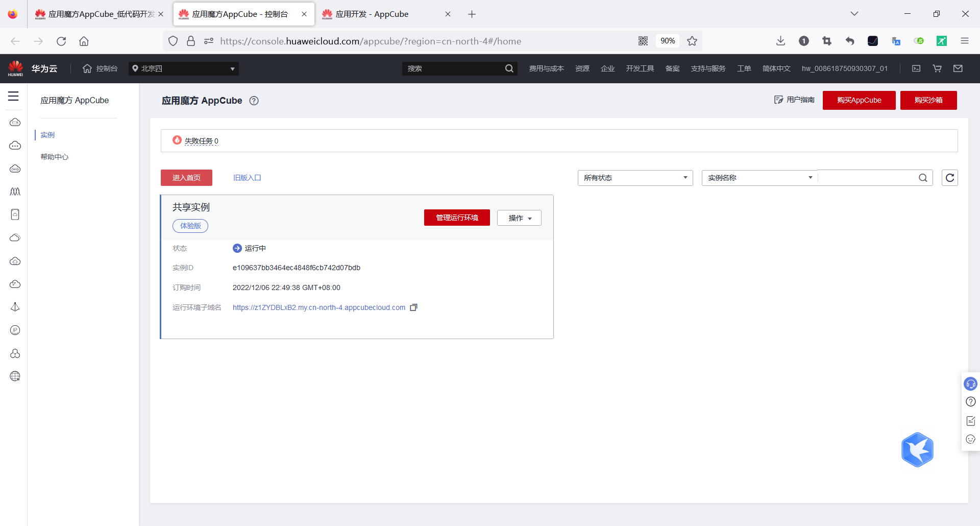Click the 90% zoom level indicator
This screenshot has width=980, height=526.
click(668, 41)
